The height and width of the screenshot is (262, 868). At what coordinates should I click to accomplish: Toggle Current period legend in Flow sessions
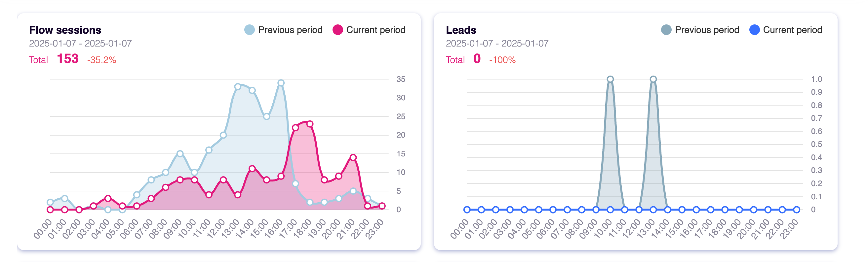click(x=369, y=30)
